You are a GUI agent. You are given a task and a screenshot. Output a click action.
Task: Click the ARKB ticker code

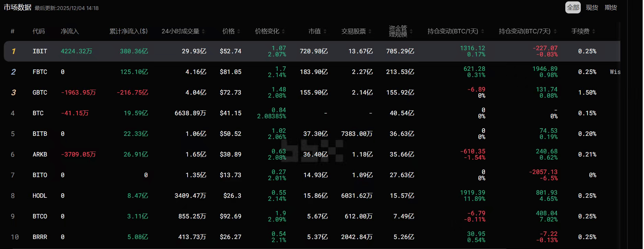[x=40, y=154]
